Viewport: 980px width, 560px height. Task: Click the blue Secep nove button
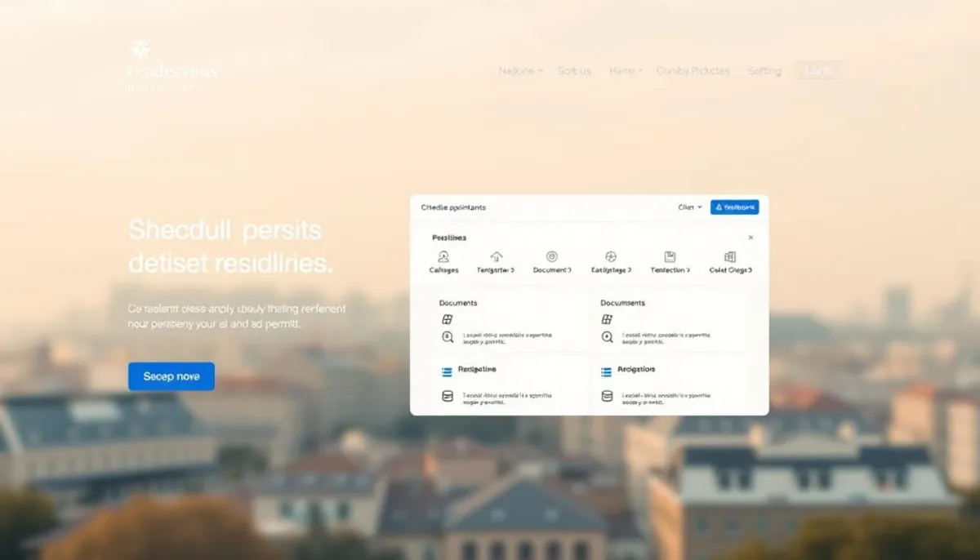point(171,376)
